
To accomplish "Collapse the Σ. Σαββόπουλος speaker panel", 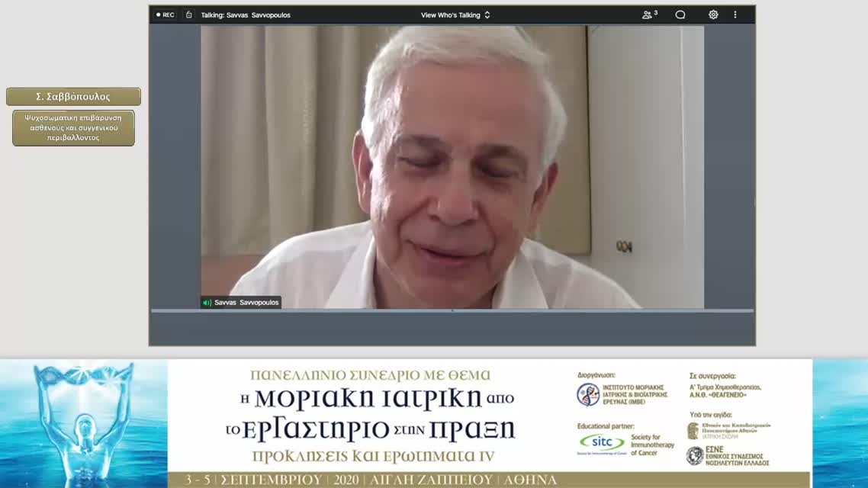I will (x=72, y=96).
